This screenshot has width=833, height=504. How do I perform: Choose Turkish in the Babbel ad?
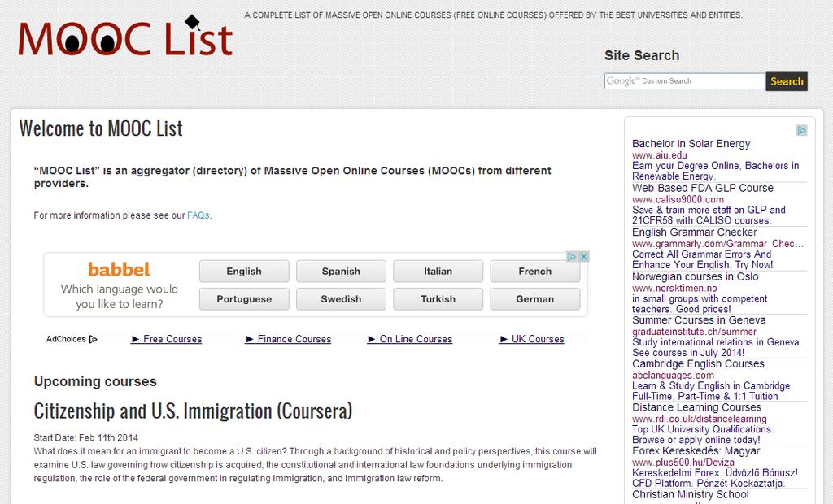(438, 299)
